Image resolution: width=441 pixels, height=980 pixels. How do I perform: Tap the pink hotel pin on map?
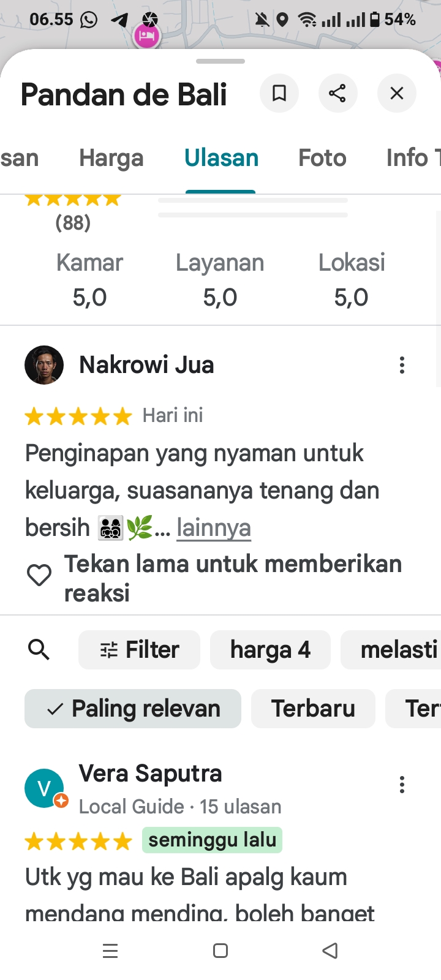[146, 36]
